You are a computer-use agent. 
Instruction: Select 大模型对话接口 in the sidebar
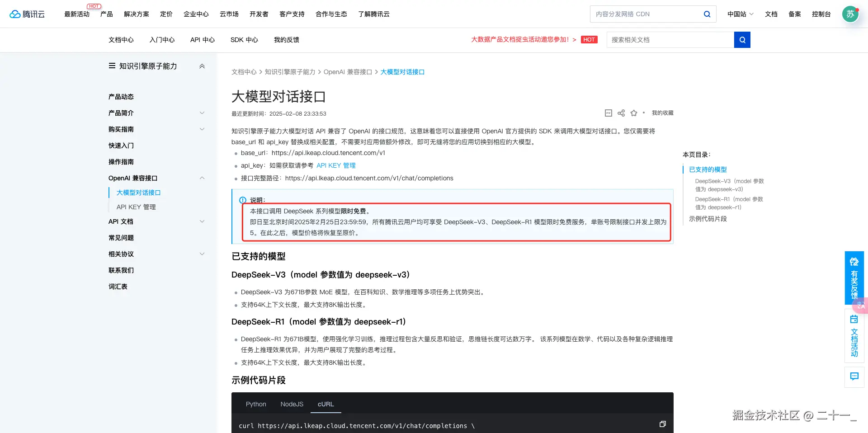(x=139, y=193)
